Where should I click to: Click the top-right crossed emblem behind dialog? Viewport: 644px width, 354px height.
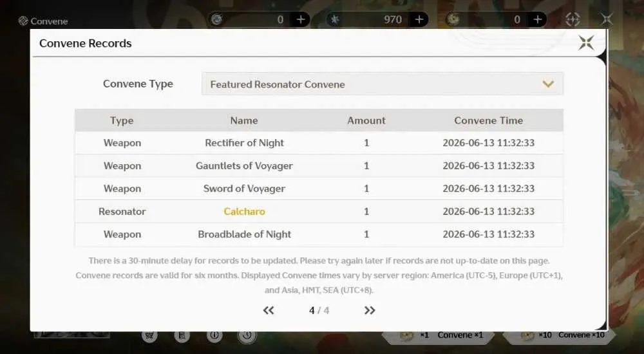[606, 19]
